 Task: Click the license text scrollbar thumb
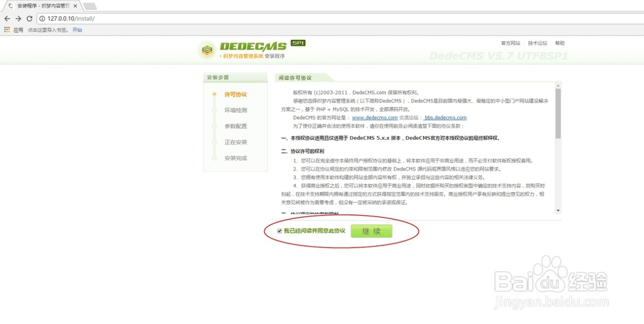(558, 113)
